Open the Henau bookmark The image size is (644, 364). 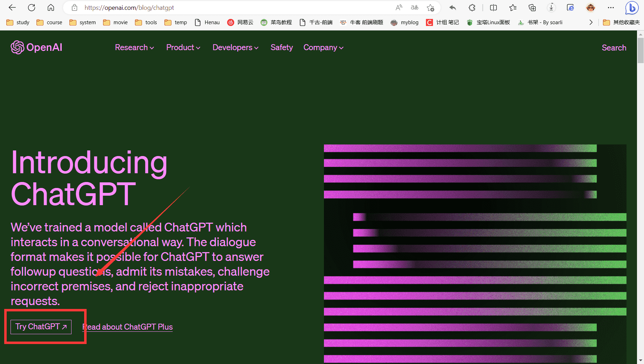[207, 22]
